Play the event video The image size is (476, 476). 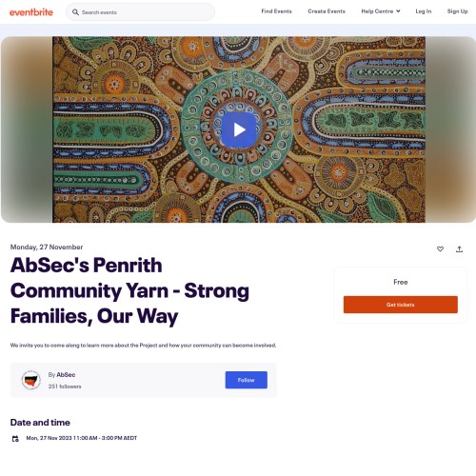tap(239, 129)
